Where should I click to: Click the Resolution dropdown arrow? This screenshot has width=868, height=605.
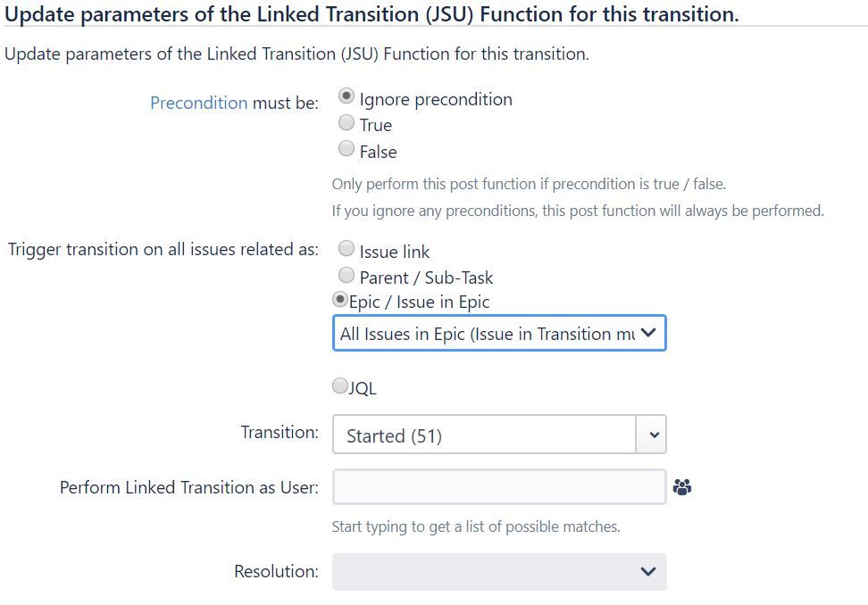tap(647, 571)
